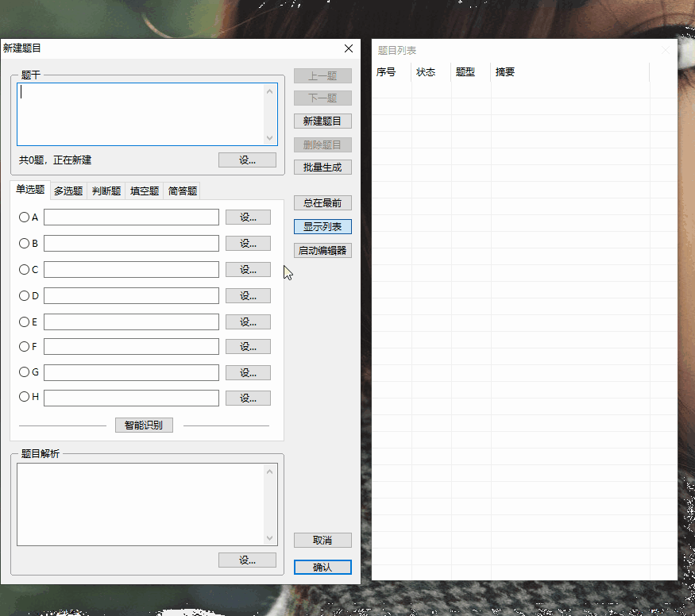The height and width of the screenshot is (616, 695).
Task: Switch to the 多选题 tab
Action: 68,191
